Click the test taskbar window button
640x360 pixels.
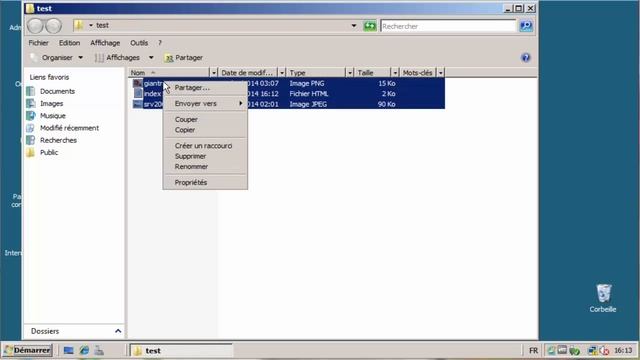(181, 350)
